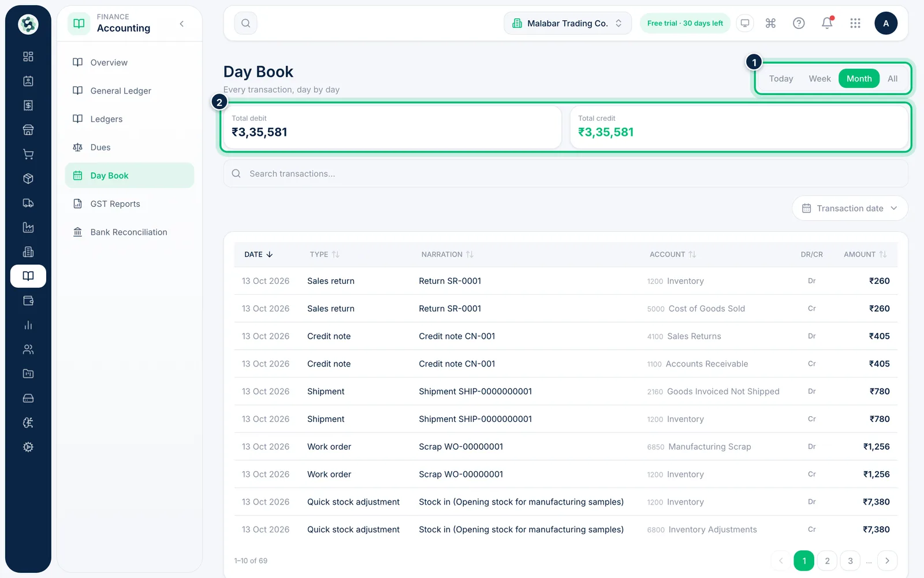Viewport: 924px width, 578px height.
Task: Click the search magnifier button in top bar
Action: (245, 23)
